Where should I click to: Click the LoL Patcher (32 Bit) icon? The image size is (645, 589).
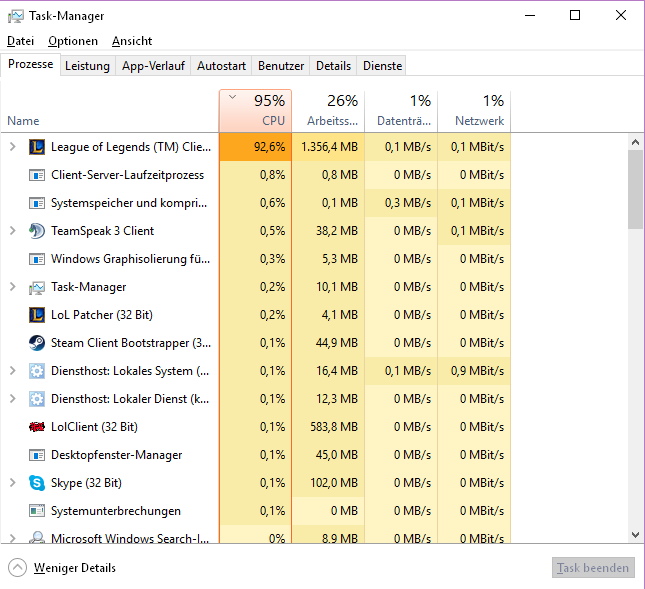coord(37,315)
